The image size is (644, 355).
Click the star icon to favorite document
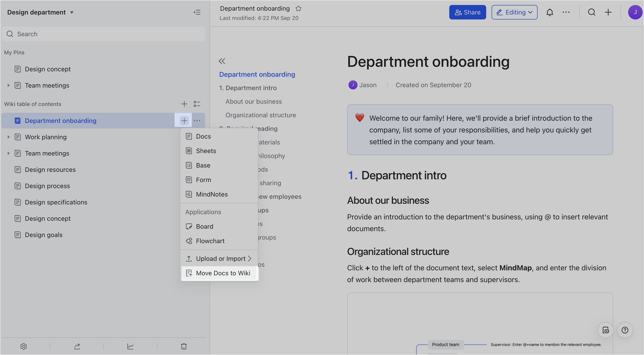coord(298,9)
